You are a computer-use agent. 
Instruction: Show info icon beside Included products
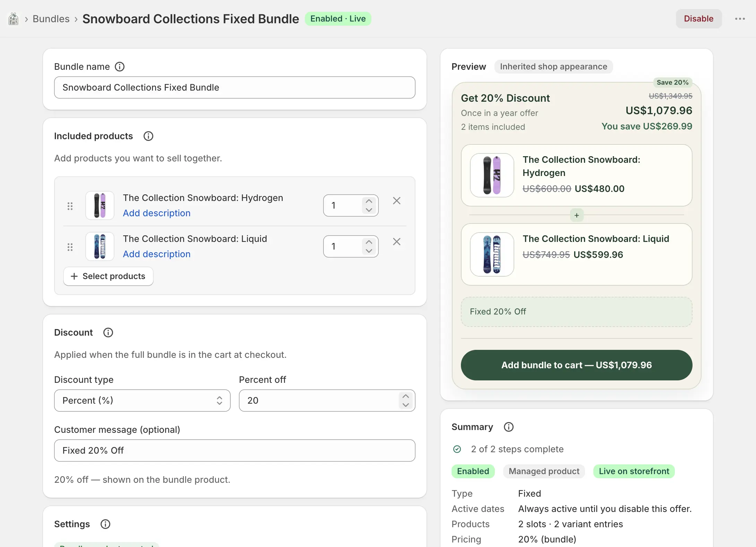[148, 136]
